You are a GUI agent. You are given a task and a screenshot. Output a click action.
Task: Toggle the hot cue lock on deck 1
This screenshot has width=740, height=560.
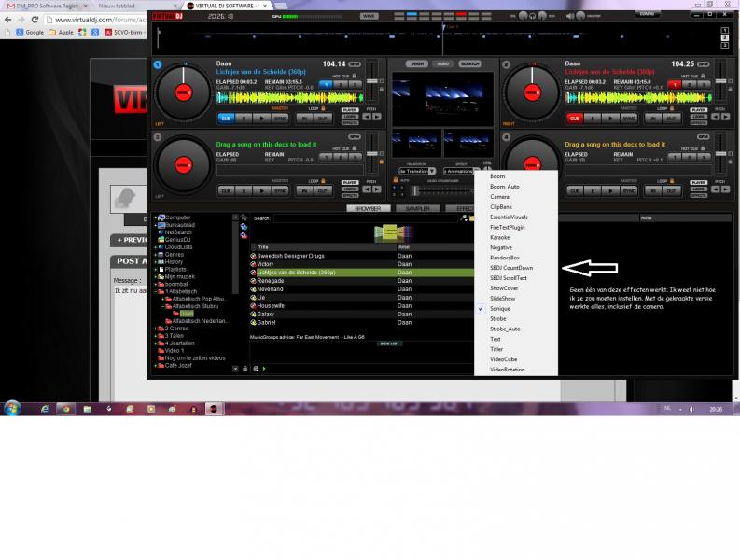click(x=354, y=76)
